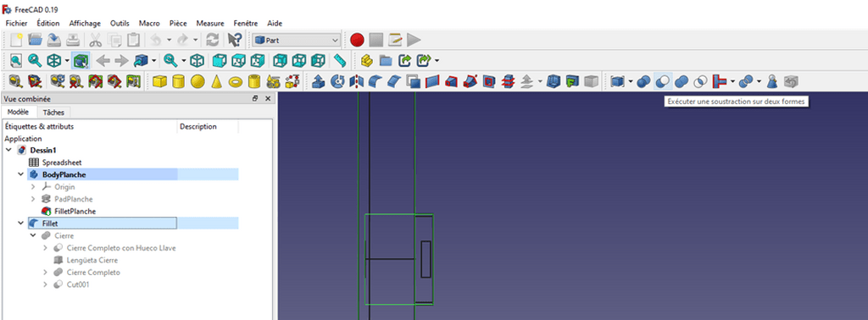Float the Vue combinée panel
This screenshot has height=320, width=868.
(254, 98)
